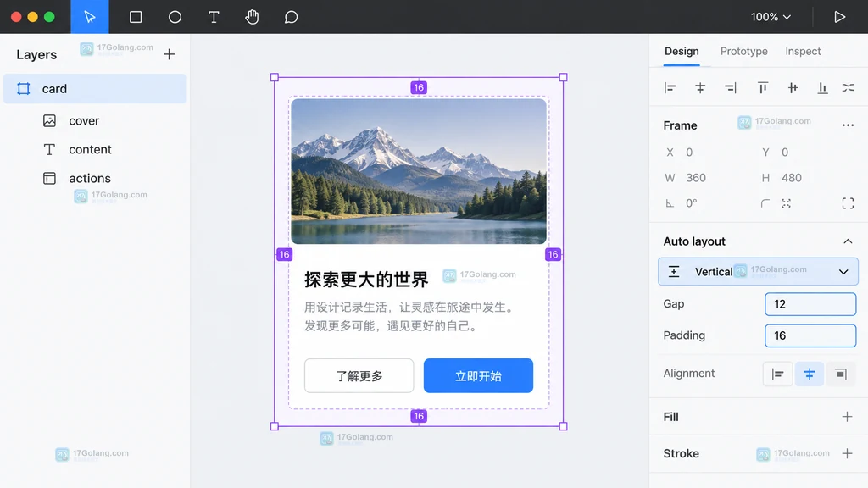Open the 100% zoom dropdown
The height and width of the screenshot is (488, 868).
point(771,17)
